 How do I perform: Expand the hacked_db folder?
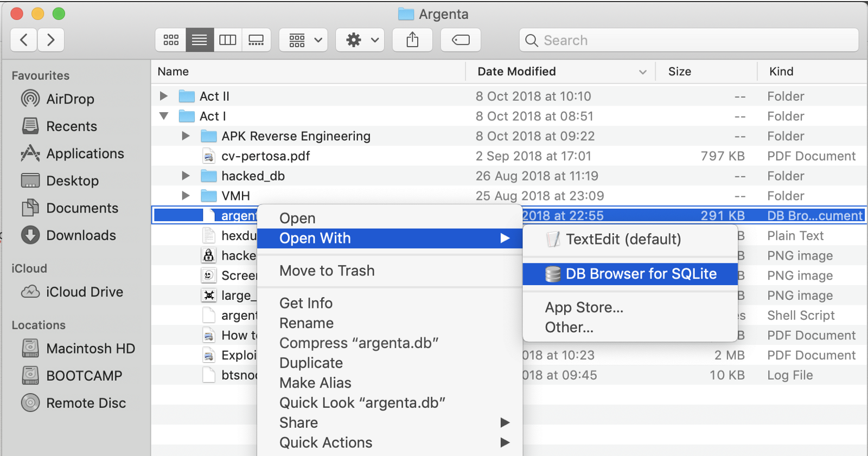point(186,176)
